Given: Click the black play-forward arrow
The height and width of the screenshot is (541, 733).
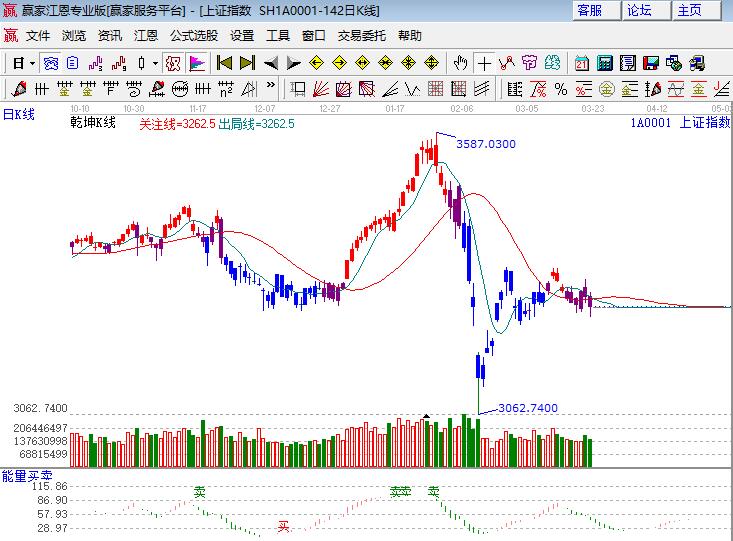Looking at the screenshot, I should [x=293, y=63].
